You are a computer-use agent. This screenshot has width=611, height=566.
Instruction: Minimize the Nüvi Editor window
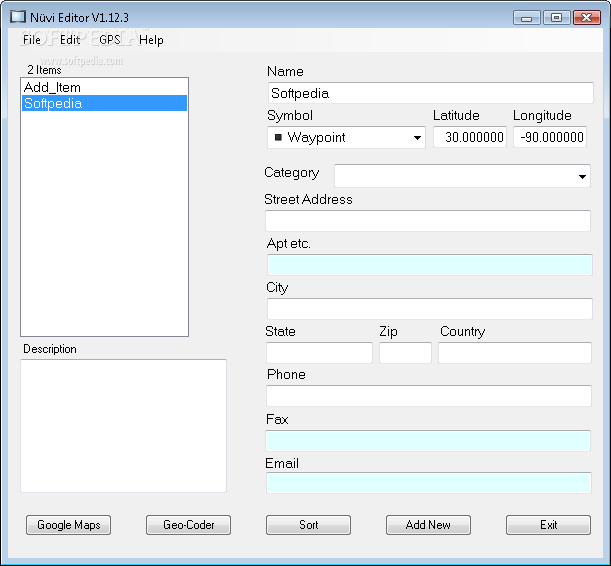point(526,18)
